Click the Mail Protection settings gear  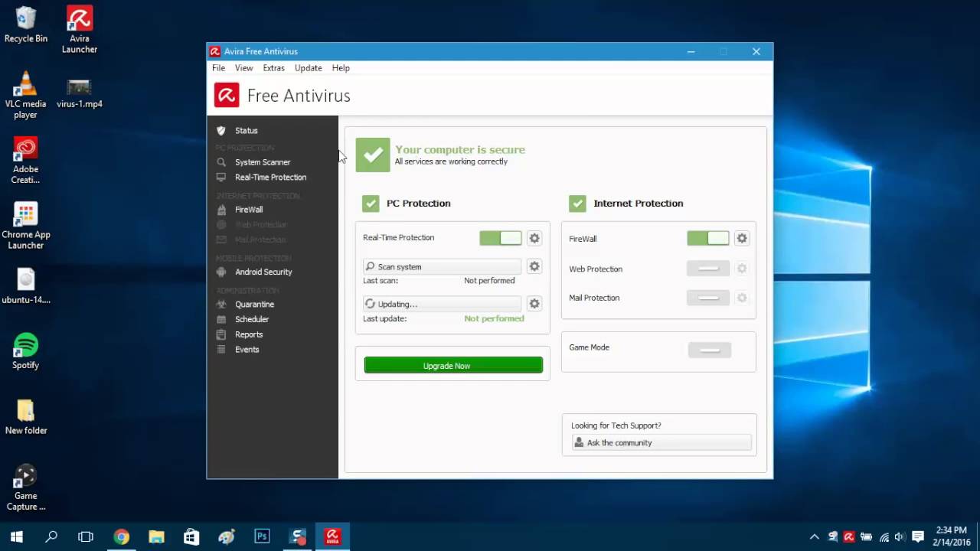742,298
